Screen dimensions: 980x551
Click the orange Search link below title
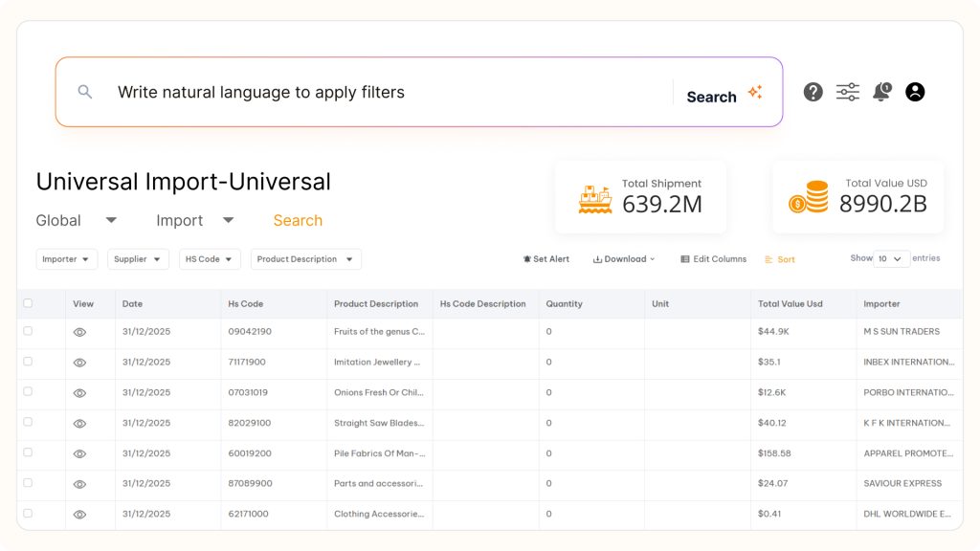pyautogui.click(x=298, y=221)
